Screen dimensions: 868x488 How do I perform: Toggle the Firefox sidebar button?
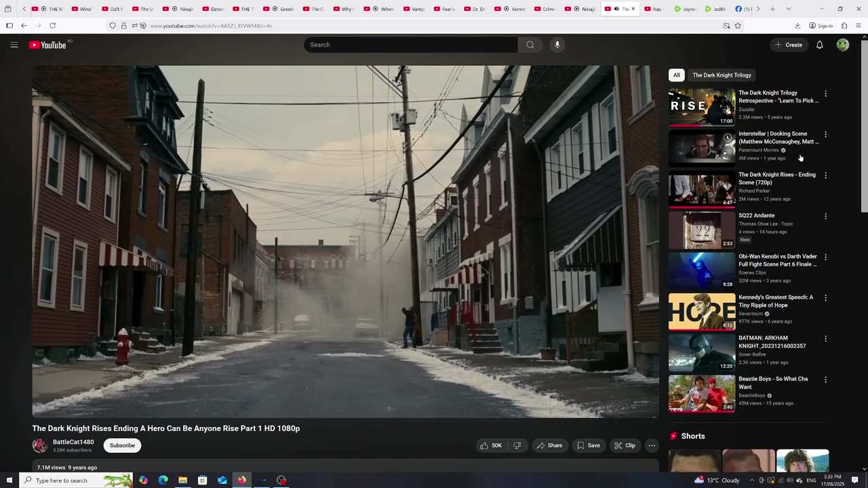point(9,26)
